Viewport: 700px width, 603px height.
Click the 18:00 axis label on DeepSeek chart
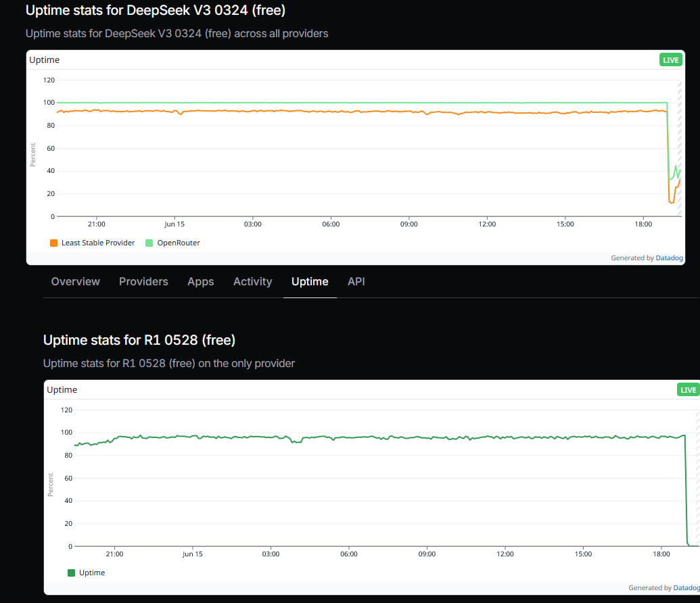[643, 224]
